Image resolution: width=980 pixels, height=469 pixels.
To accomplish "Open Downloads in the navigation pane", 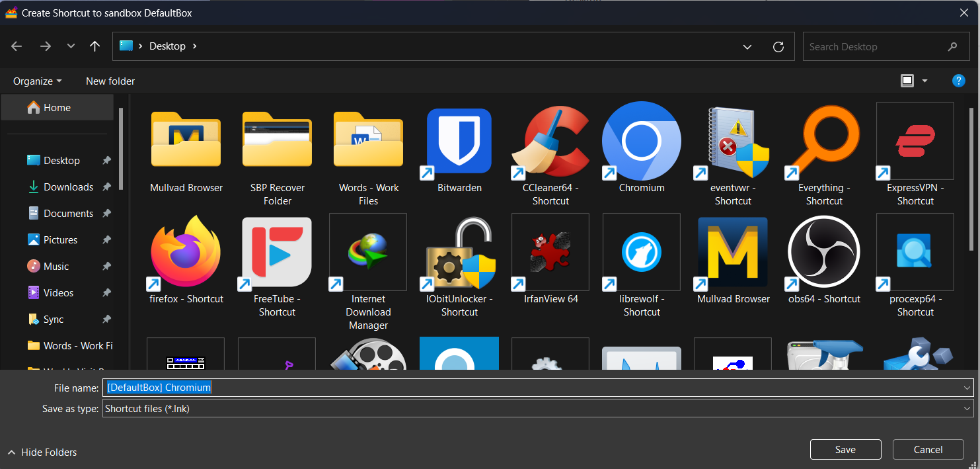I will 68,187.
